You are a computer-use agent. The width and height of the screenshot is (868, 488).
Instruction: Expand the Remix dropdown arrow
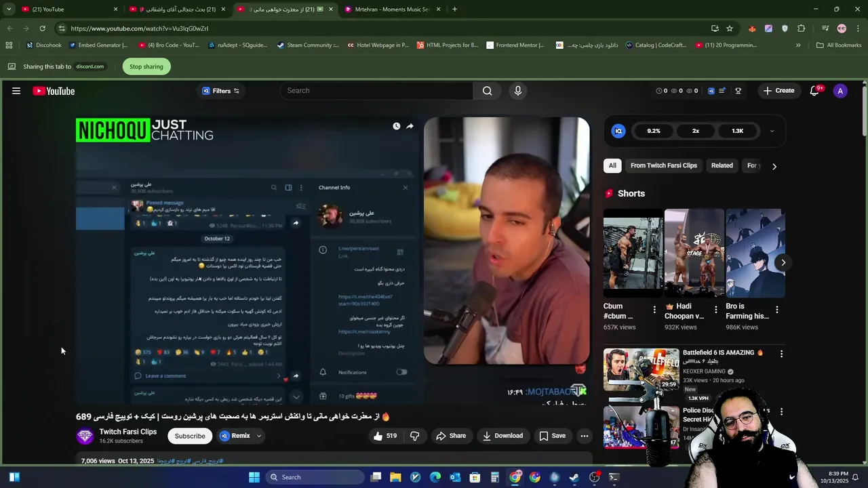pyautogui.click(x=259, y=436)
